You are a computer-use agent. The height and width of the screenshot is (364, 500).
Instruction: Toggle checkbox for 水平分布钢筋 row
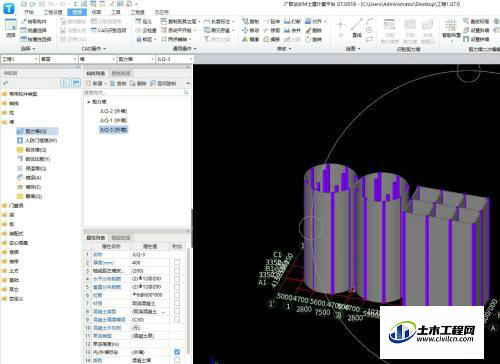(x=177, y=279)
